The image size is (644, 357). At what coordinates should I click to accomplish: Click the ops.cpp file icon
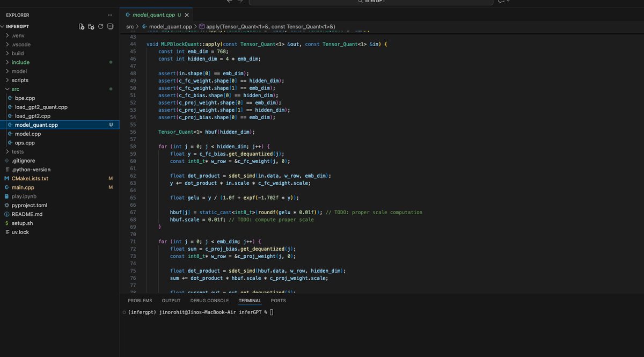10,143
